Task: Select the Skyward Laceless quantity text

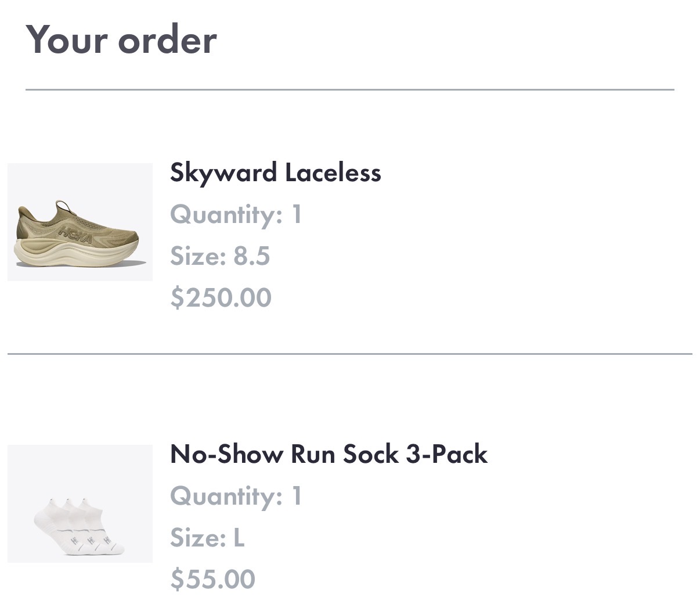Action: click(x=236, y=214)
